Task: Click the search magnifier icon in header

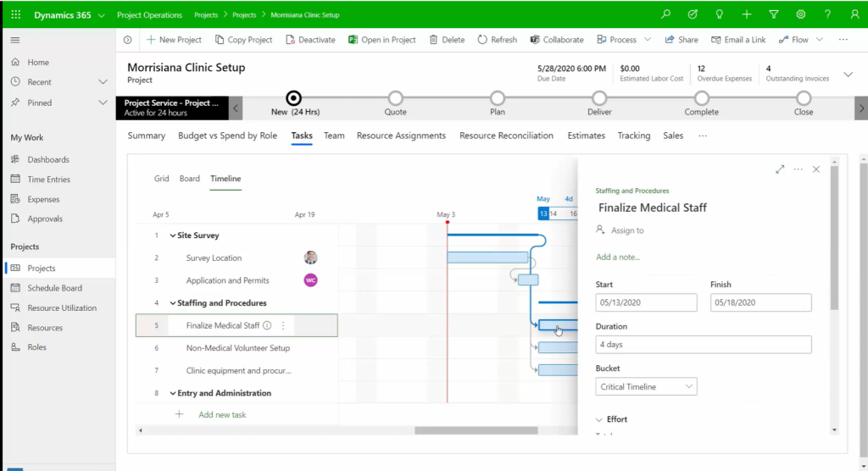Action: tap(666, 14)
